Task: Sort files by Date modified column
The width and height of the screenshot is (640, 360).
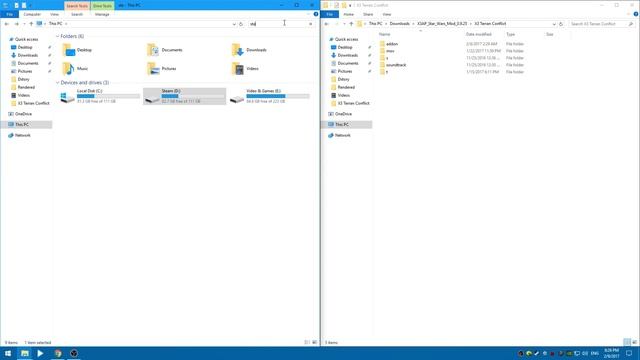Action: 478,34
